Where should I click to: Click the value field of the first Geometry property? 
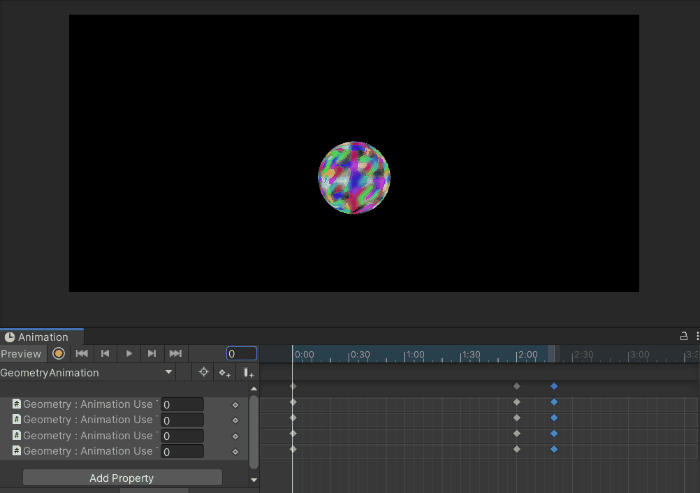182,405
